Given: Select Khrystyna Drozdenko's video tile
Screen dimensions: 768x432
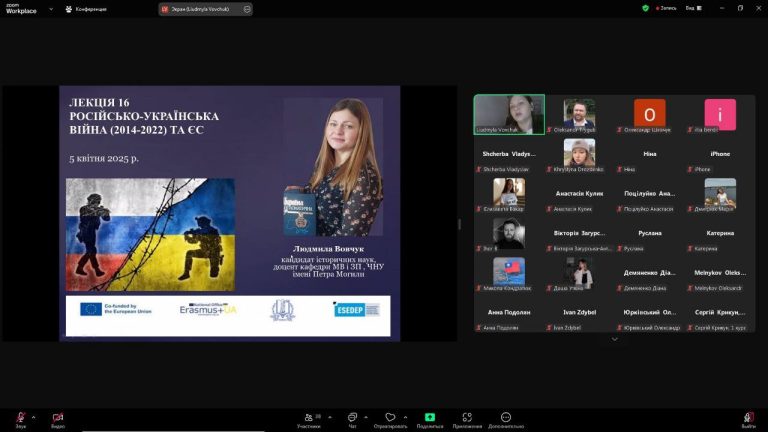Looking at the screenshot, I should pyautogui.click(x=579, y=153).
